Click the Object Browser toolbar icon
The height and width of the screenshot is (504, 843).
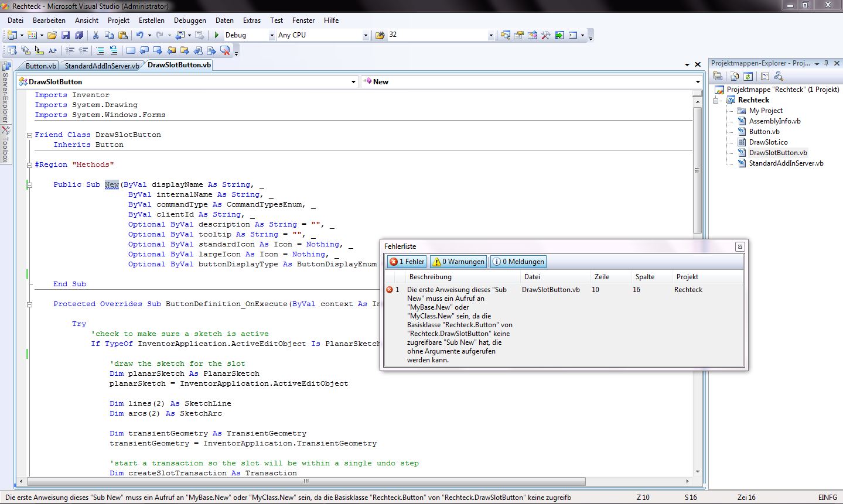[532, 35]
